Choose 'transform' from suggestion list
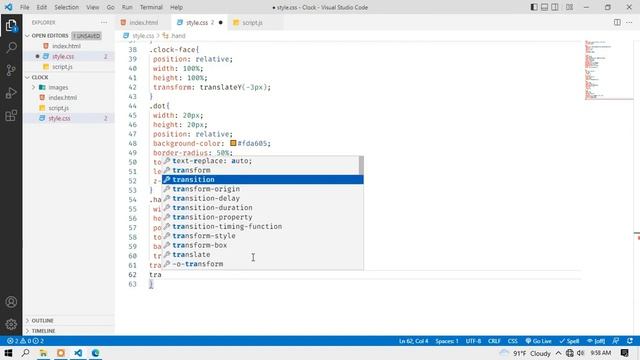 click(261, 170)
